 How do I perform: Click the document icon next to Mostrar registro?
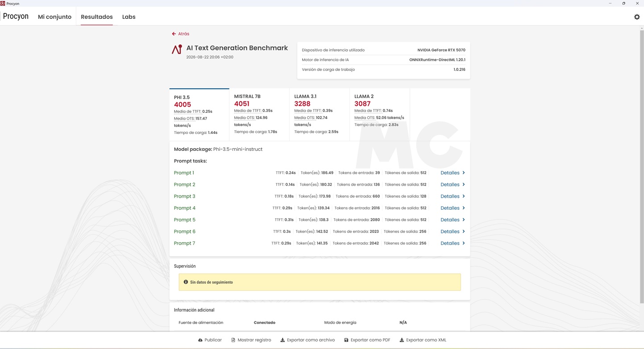click(233, 340)
